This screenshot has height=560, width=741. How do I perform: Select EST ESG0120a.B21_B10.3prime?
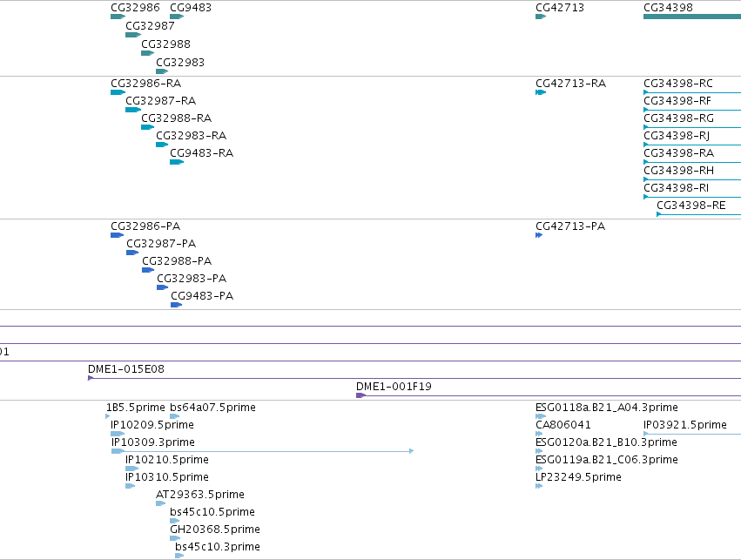539,451
